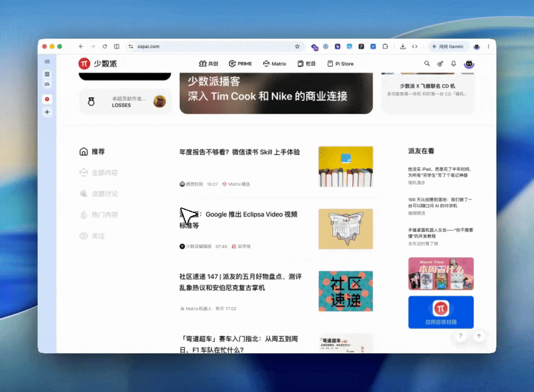
Task: Click the developer code brackets icon
Action: pos(415,47)
